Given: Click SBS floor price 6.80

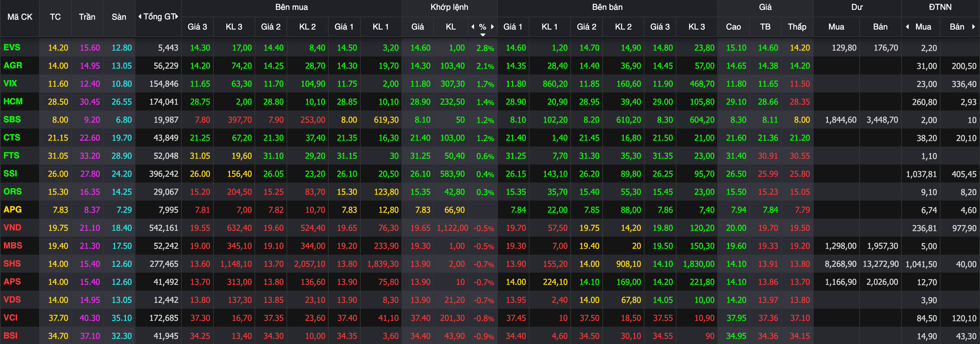Looking at the screenshot, I should pyautogui.click(x=124, y=120).
